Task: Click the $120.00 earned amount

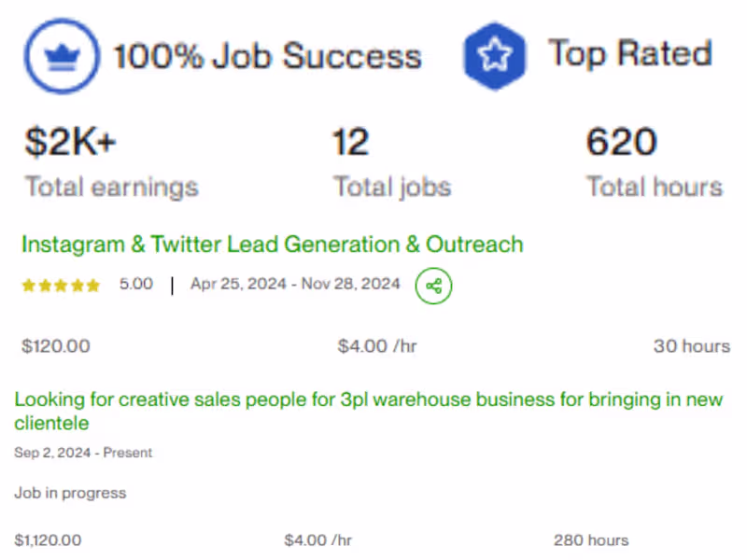Action: click(x=56, y=346)
